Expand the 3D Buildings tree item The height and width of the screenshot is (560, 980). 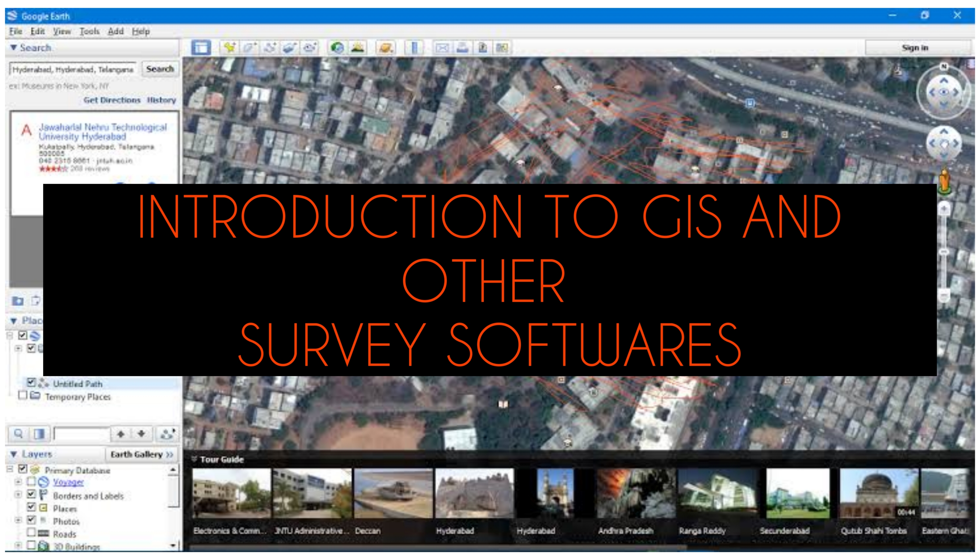click(x=18, y=546)
